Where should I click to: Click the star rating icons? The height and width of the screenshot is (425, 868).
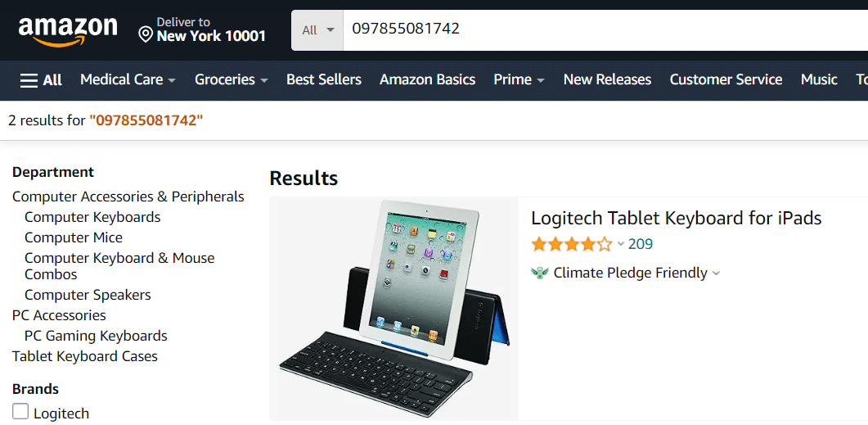(572, 244)
